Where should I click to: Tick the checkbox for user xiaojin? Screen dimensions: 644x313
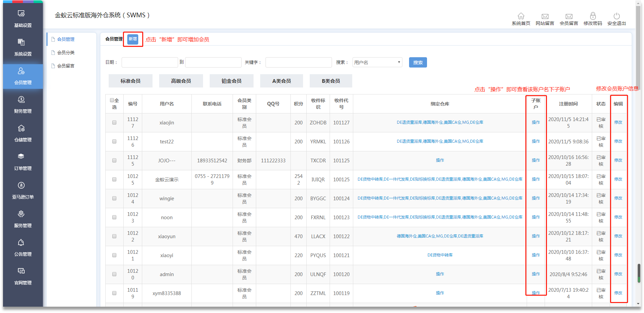[x=114, y=123]
